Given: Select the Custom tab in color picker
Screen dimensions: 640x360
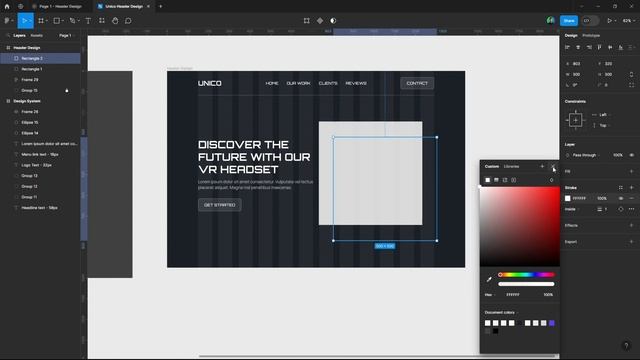Looking at the screenshot, I should [x=491, y=167].
